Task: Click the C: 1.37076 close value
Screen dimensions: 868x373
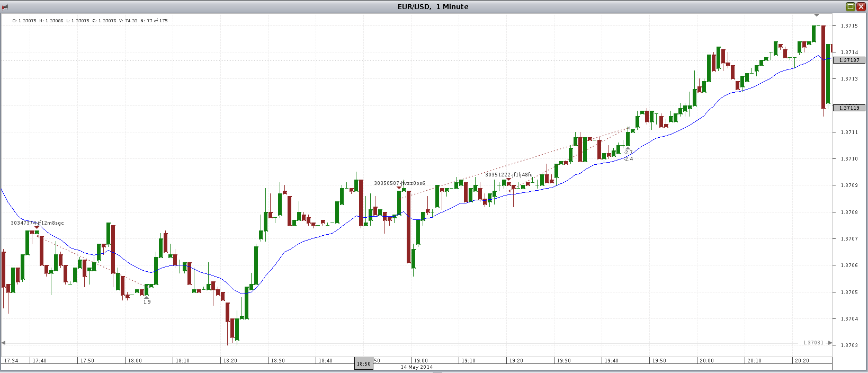Action: click(x=104, y=21)
